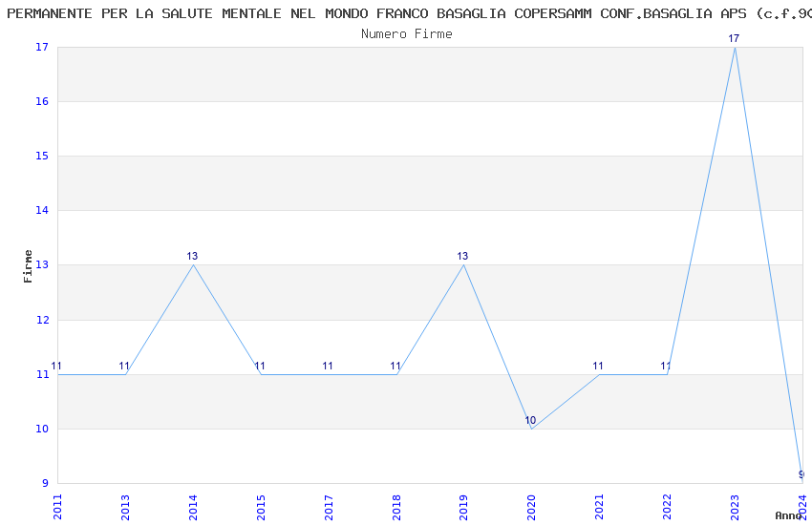Click the x-axis year label 2022
The width and height of the screenshot is (812, 525).
point(667,507)
